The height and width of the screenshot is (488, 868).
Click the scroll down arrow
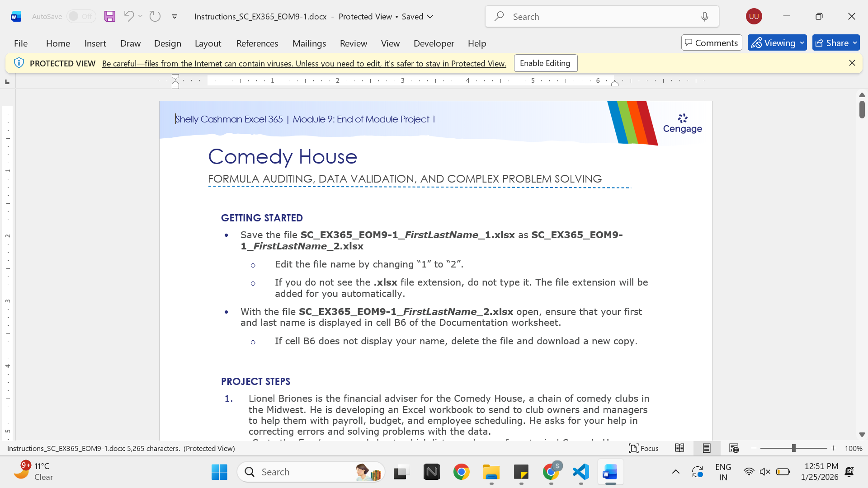pos(862,435)
